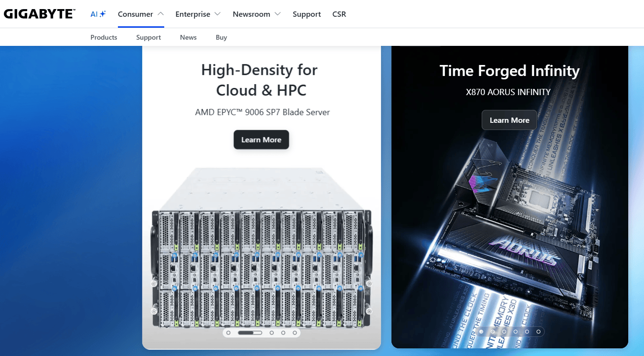The height and width of the screenshot is (356, 644).
Task: Click the "Time Forged Infinity" heading
Action: [x=509, y=71]
